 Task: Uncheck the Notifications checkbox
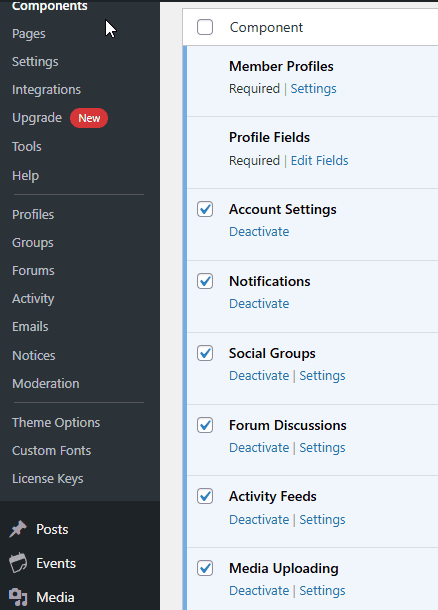(205, 281)
